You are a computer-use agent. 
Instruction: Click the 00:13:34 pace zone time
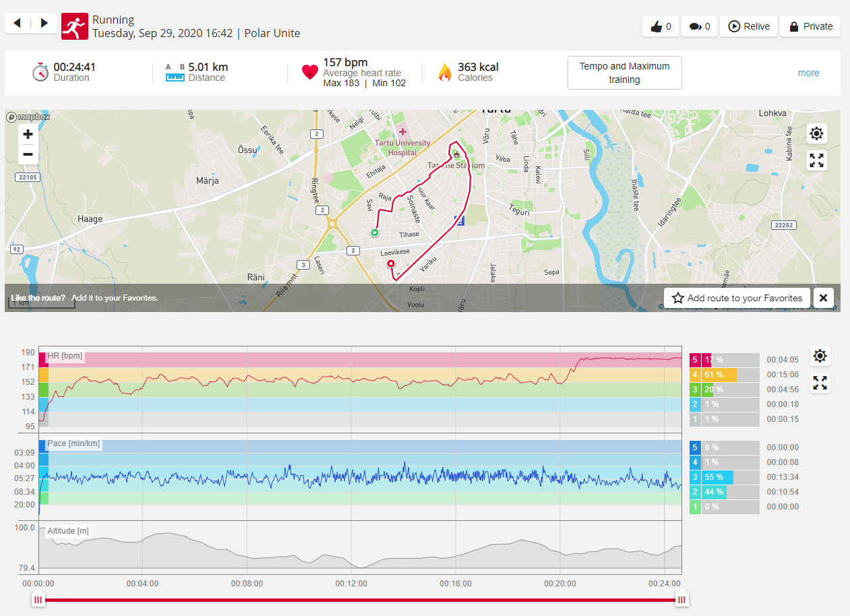click(x=783, y=477)
